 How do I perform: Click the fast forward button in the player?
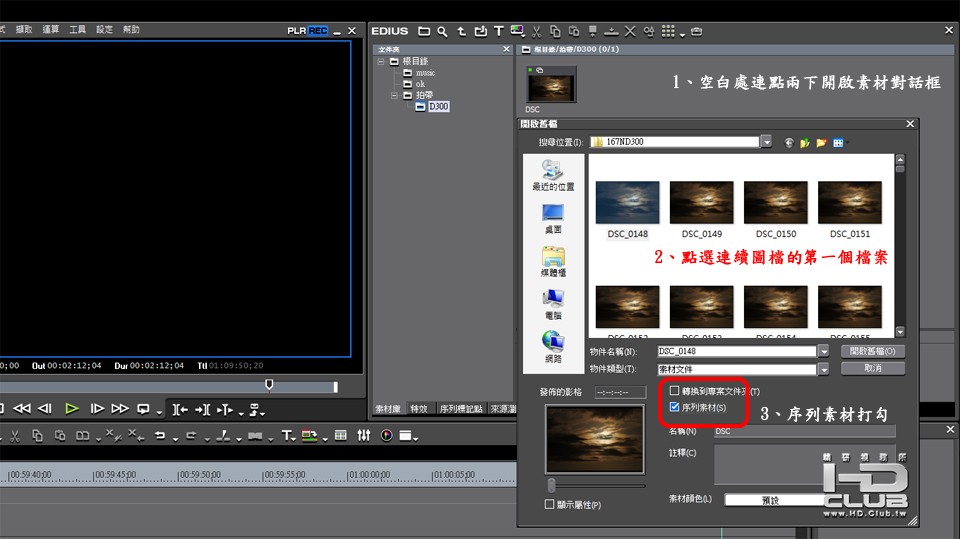coord(120,408)
